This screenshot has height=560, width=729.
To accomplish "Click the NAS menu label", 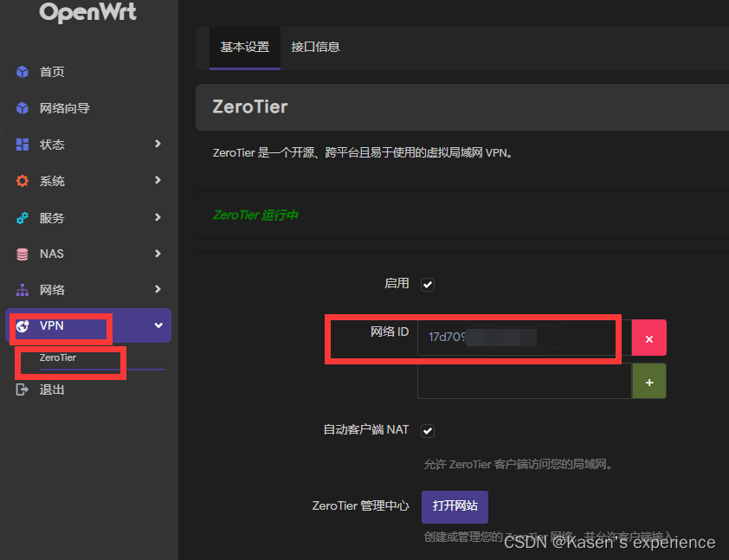I will coord(52,254).
